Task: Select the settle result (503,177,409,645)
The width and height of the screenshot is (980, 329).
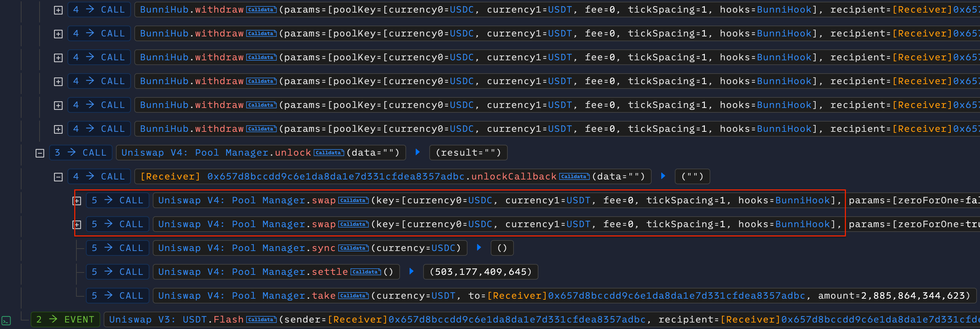Action: [x=480, y=272]
